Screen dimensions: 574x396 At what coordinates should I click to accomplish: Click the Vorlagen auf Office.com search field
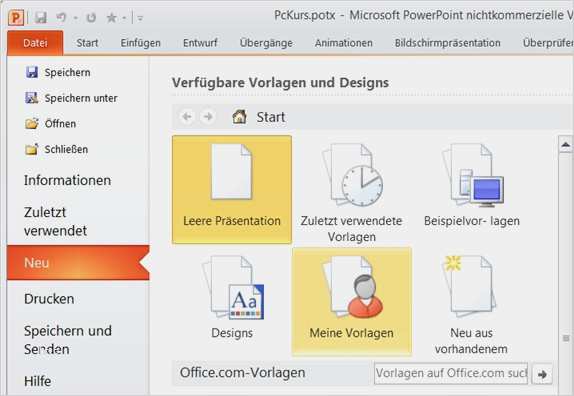pos(451,373)
